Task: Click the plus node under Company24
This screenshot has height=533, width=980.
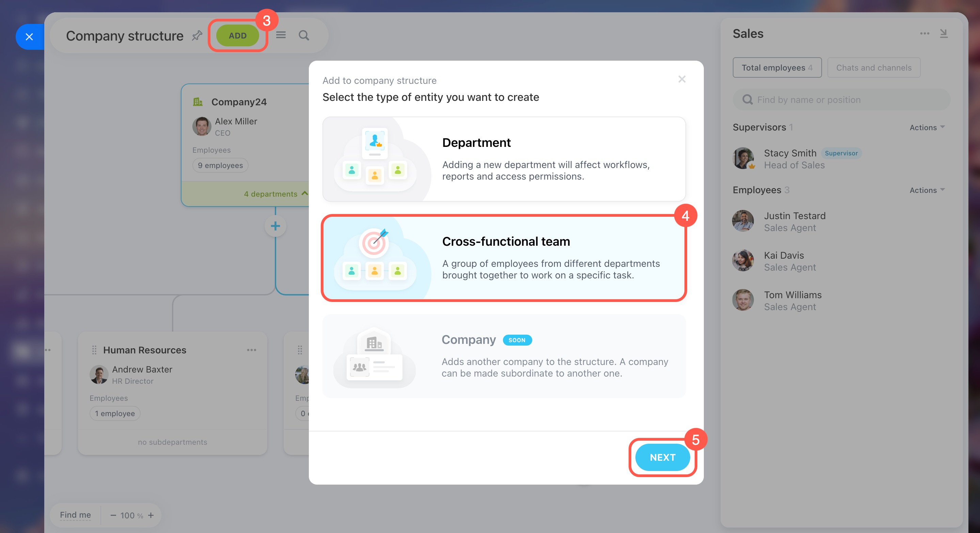Action: (275, 226)
